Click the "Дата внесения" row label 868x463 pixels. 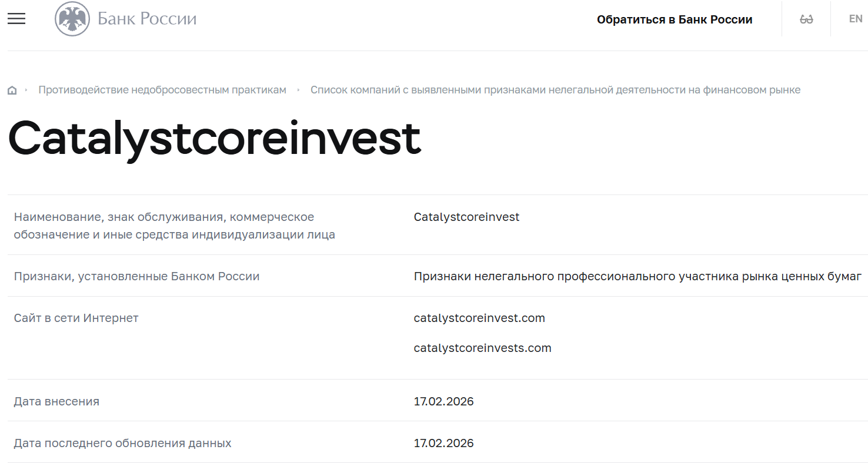click(56, 401)
